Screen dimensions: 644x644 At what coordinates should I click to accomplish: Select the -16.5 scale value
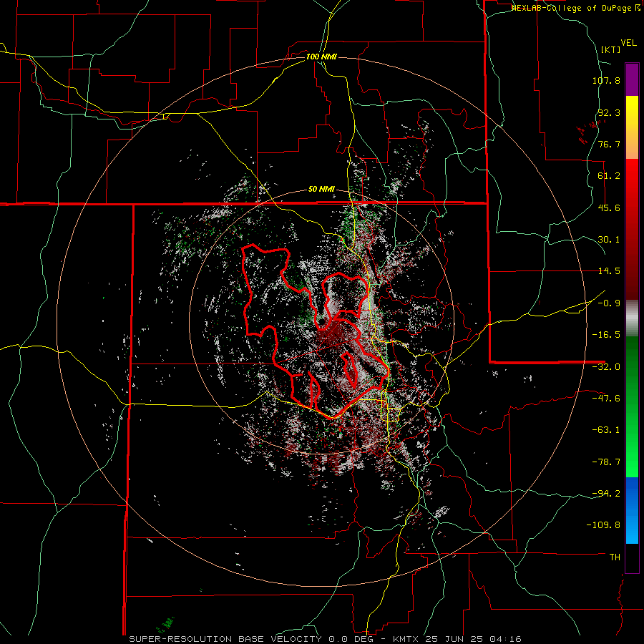click(606, 335)
